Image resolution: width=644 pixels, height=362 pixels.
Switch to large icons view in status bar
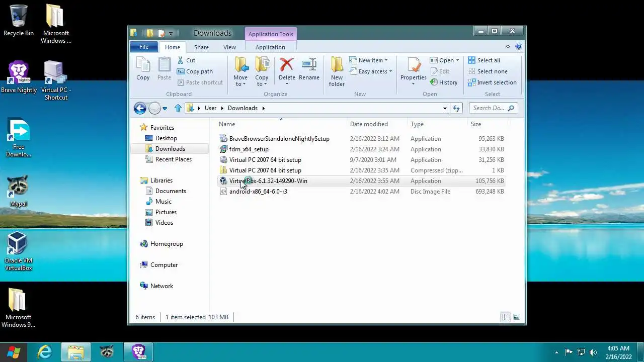pyautogui.click(x=517, y=317)
